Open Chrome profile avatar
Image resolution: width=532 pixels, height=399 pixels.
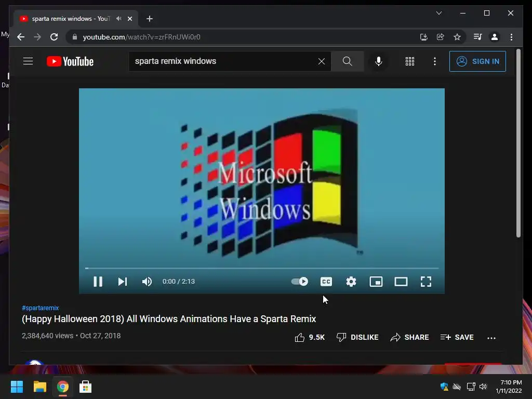(495, 37)
